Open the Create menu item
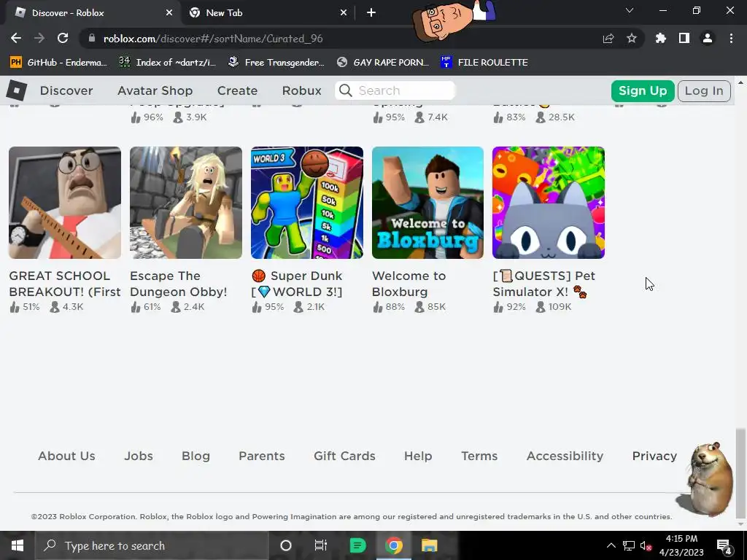 click(x=237, y=90)
